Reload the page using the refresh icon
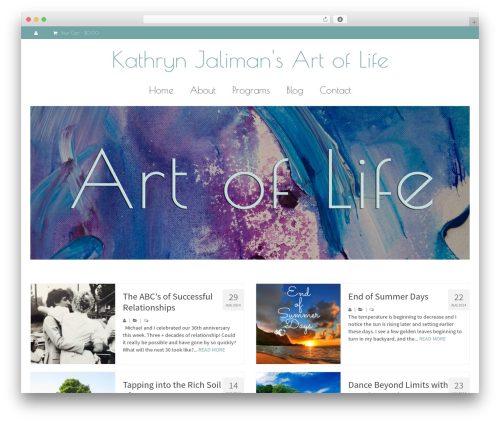Screen dimensions: 500x423 click(x=325, y=20)
